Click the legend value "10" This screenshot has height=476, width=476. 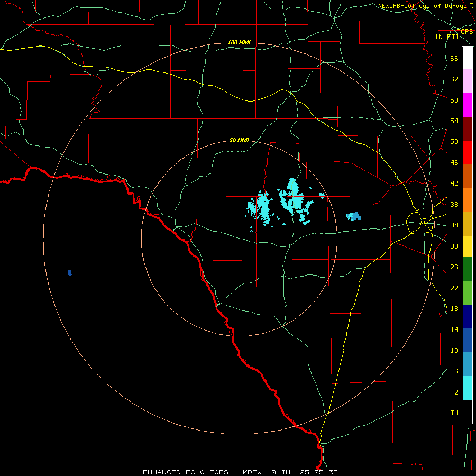pyautogui.click(x=454, y=350)
